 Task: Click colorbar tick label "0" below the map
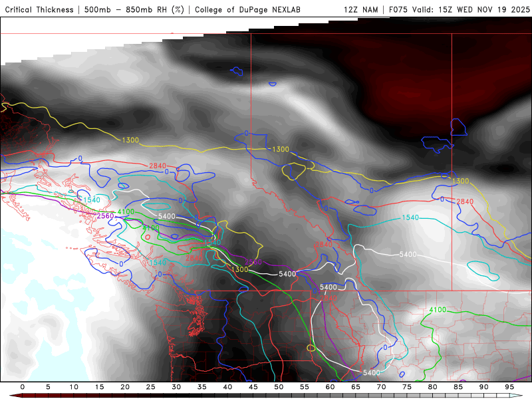pyautogui.click(x=23, y=387)
